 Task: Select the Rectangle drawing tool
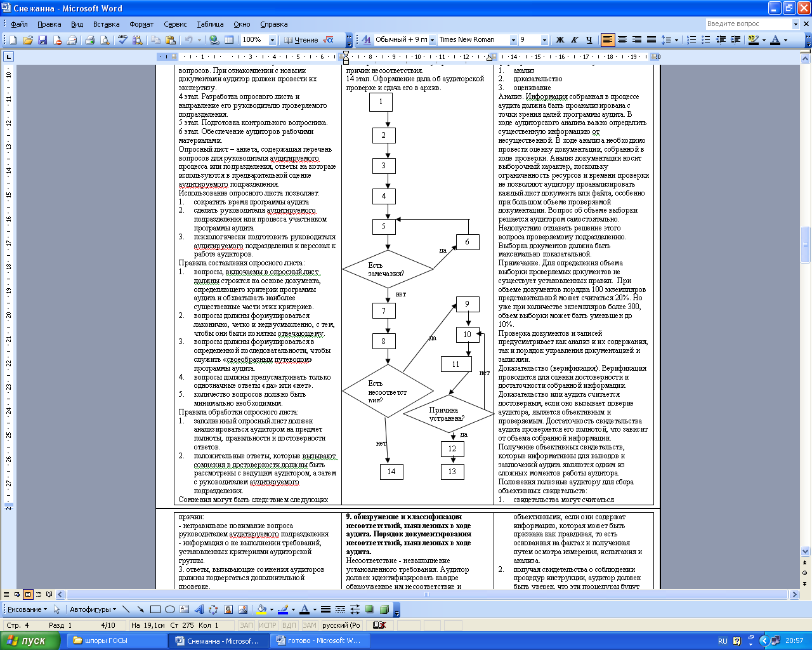pos(155,609)
